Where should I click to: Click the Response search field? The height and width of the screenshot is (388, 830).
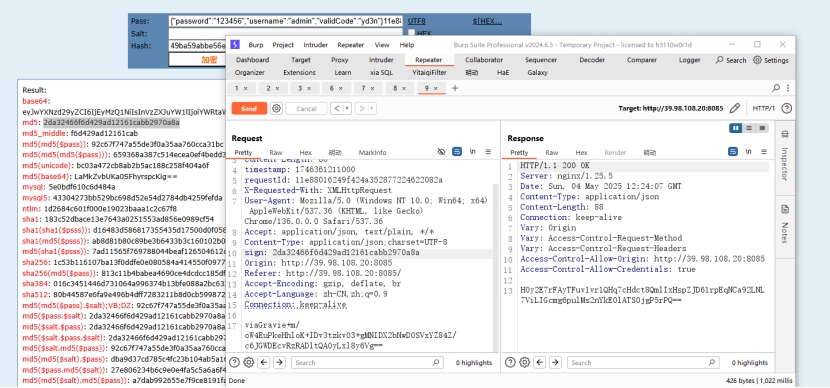click(643, 363)
